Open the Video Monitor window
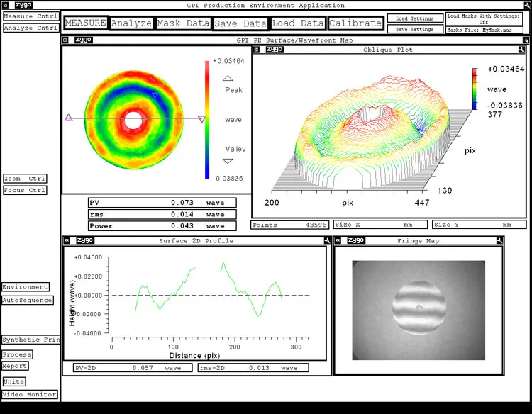532x414 pixels. click(30, 394)
